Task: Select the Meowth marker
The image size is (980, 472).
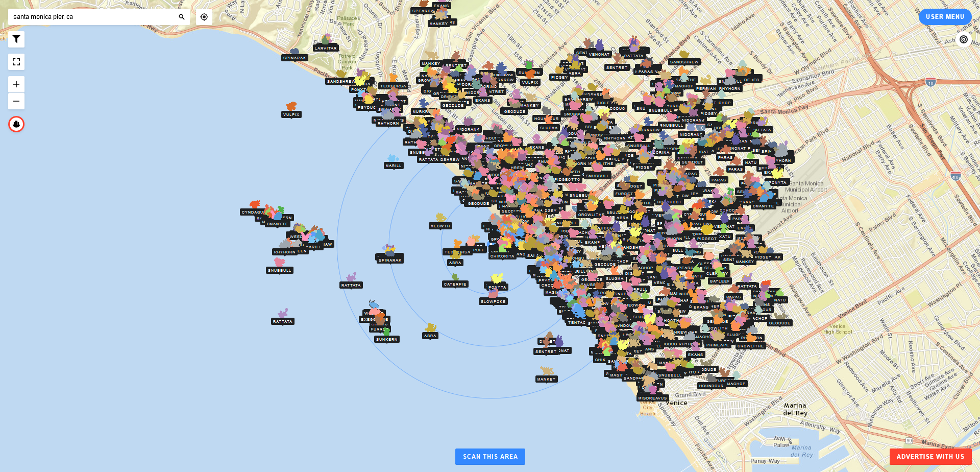Action: pyautogui.click(x=440, y=222)
